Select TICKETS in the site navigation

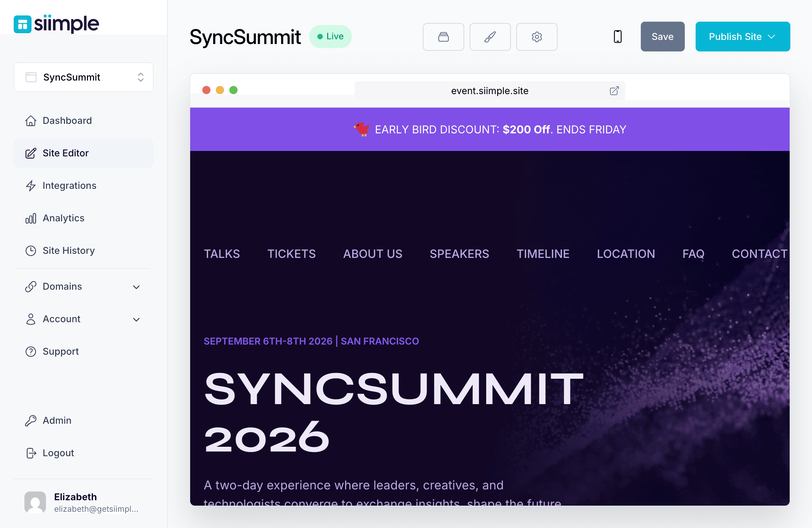click(x=291, y=254)
